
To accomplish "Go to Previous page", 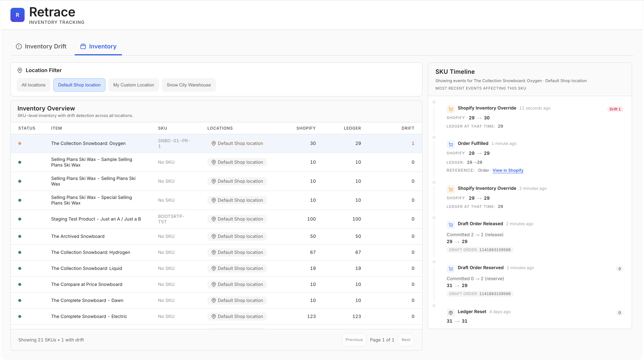I will click(x=354, y=340).
